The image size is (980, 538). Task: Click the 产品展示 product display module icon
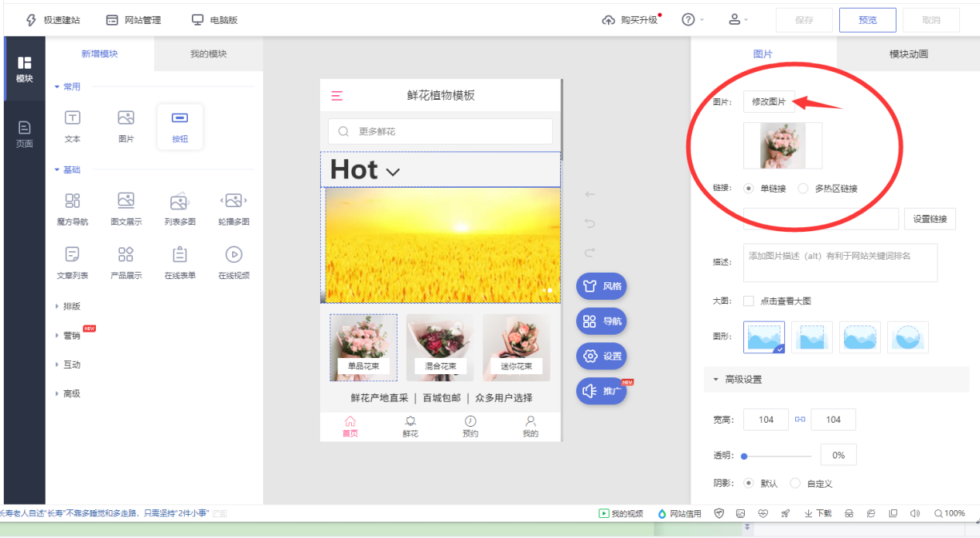[x=126, y=259]
